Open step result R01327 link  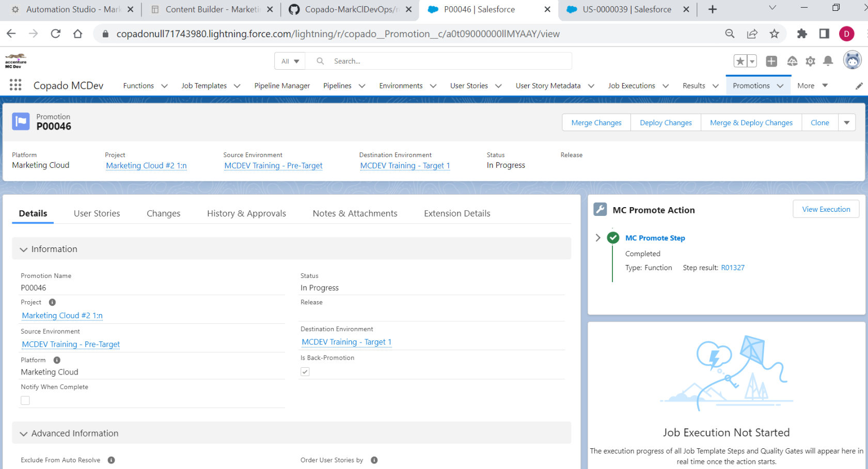coord(733,268)
